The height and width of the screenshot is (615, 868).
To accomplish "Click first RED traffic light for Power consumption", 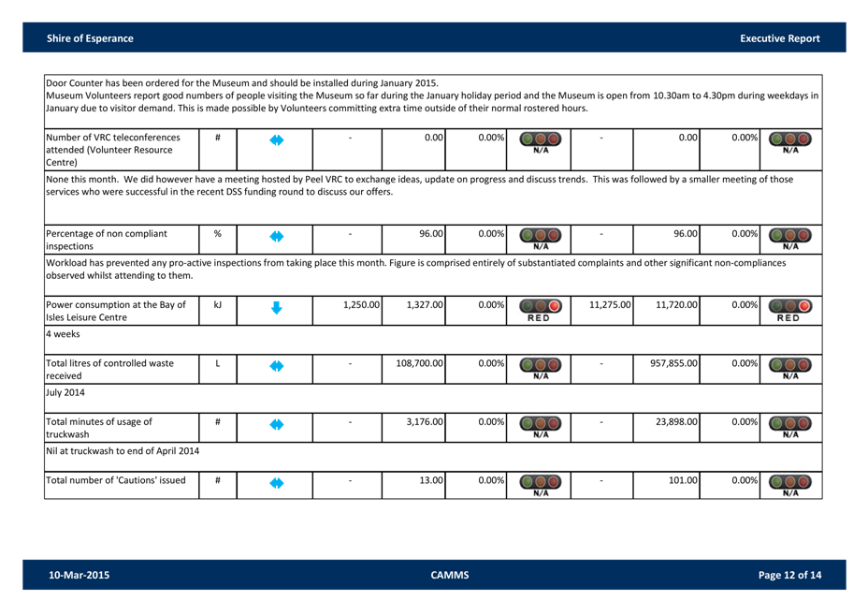I will pyautogui.click(x=540, y=309).
